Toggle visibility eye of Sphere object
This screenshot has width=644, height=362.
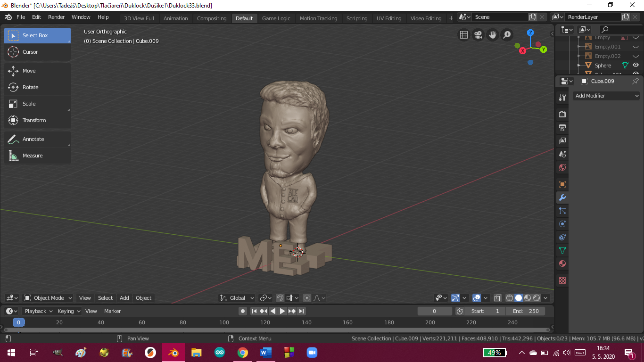point(636,66)
